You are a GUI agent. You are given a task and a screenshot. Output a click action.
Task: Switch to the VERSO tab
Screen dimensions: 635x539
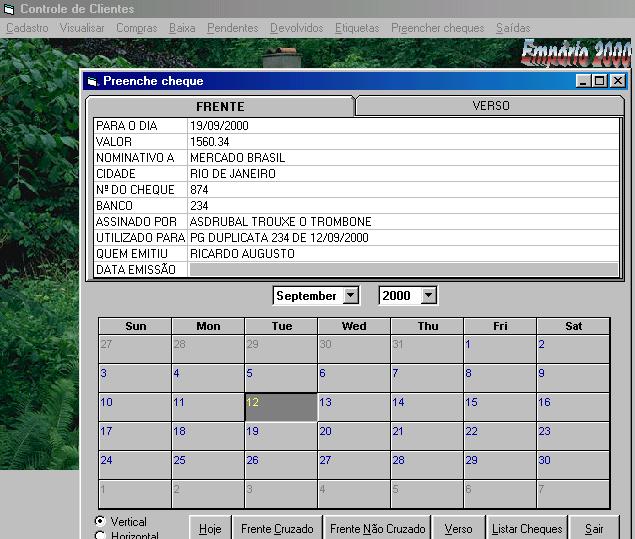point(490,105)
